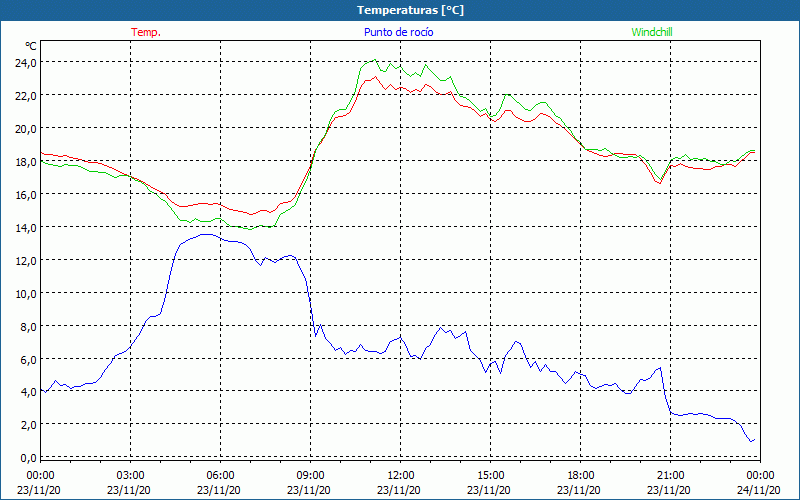The width and height of the screenshot is (800, 500).
Task: Click the 18:00 time axis label
Action: [580, 476]
